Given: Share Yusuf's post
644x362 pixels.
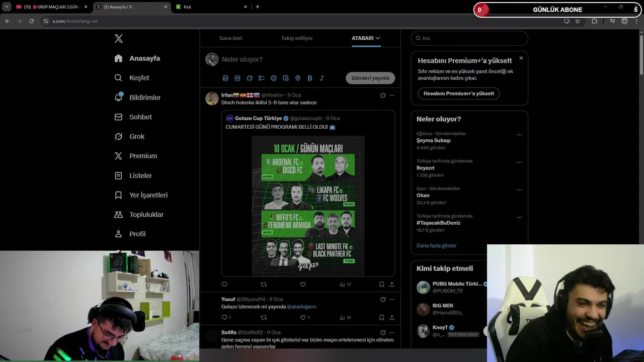Looking at the screenshot, I should (x=392, y=317).
